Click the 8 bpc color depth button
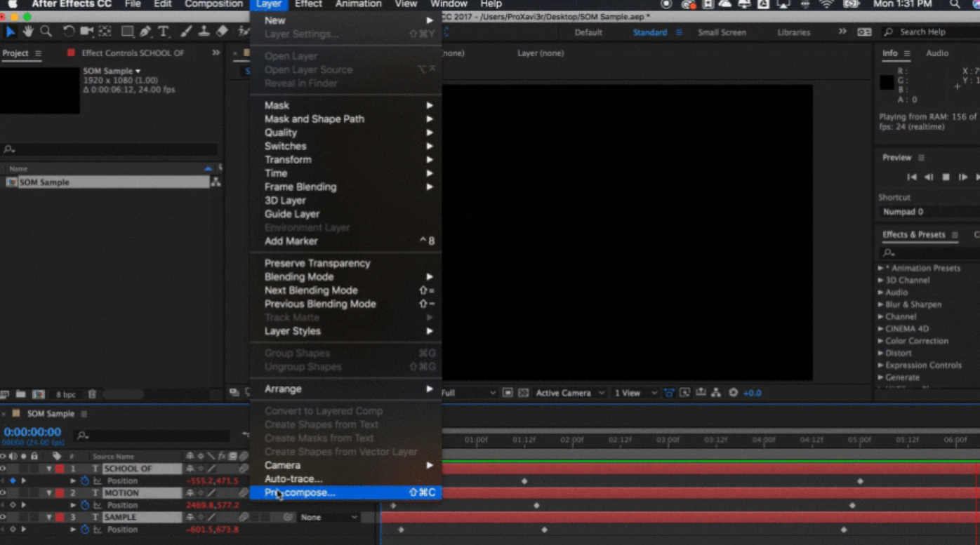980x545 pixels. [65, 395]
